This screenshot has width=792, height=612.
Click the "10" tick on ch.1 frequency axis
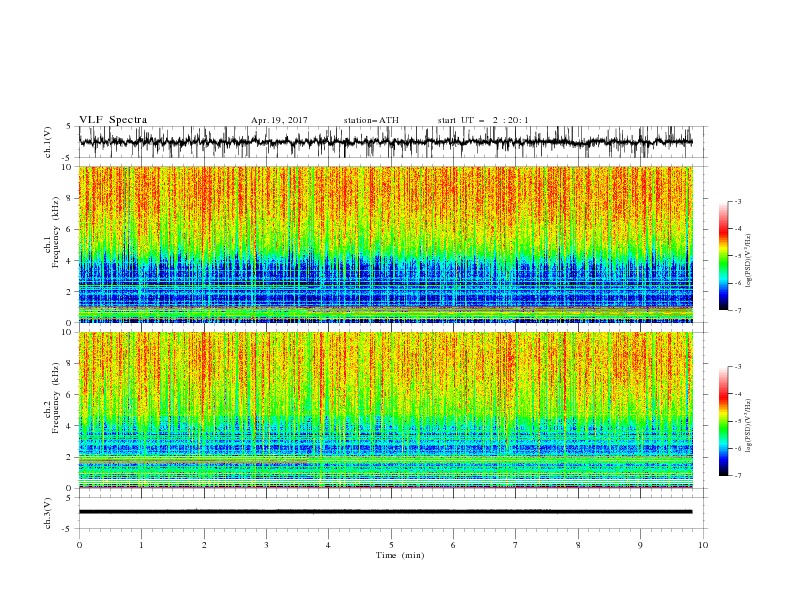[68, 167]
